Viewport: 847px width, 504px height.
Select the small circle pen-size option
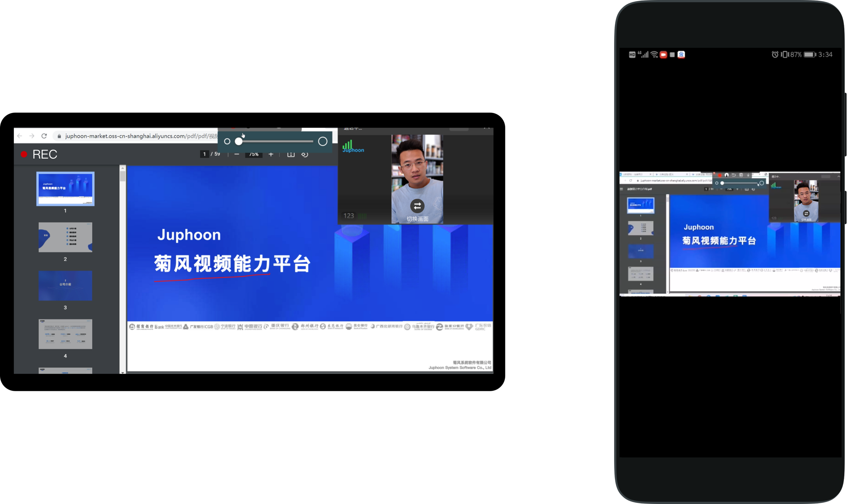tap(227, 141)
